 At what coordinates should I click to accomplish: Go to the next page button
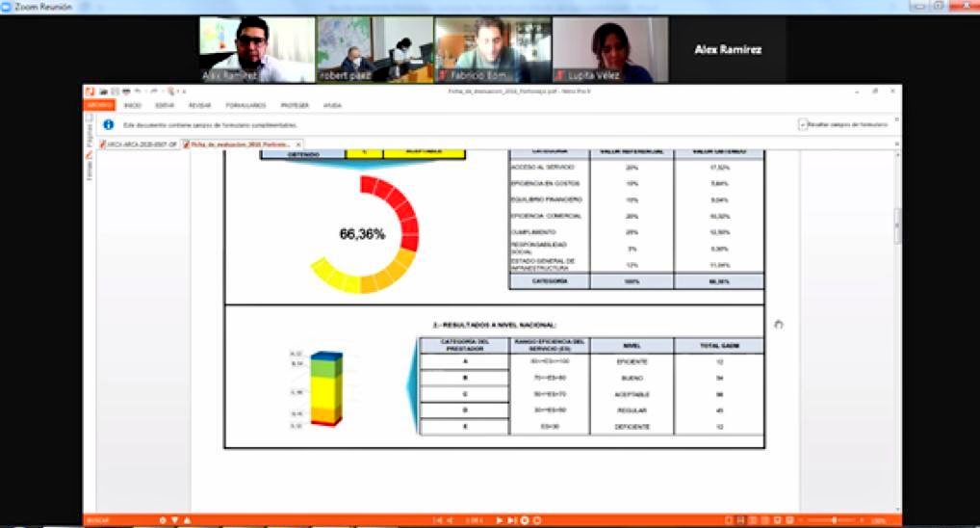[500, 520]
